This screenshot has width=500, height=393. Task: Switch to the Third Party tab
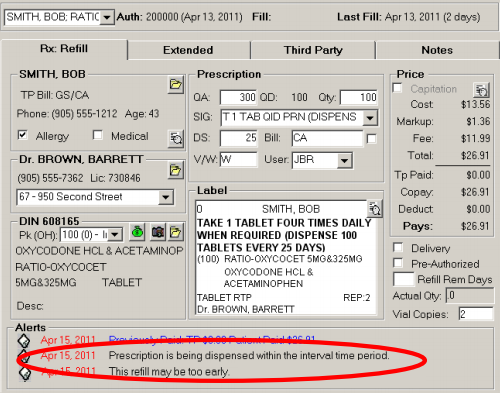click(x=313, y=50)
